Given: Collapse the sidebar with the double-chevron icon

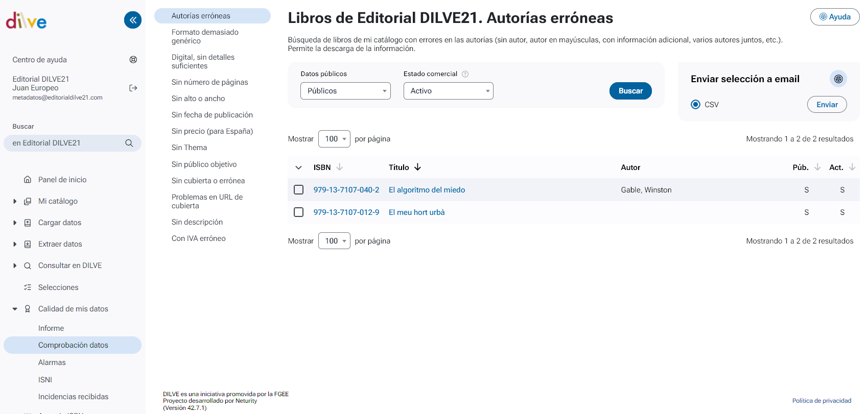Looking at the screenshot, I should (133, 20).
